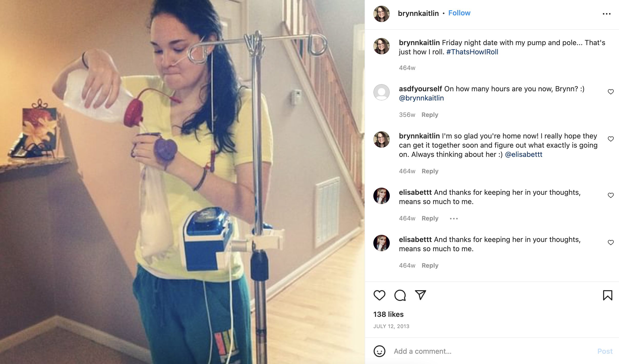The width and height of the screenshot is (619, 364).
Task: Open post options three-dot menu
Action: click(x=606, y=14)
